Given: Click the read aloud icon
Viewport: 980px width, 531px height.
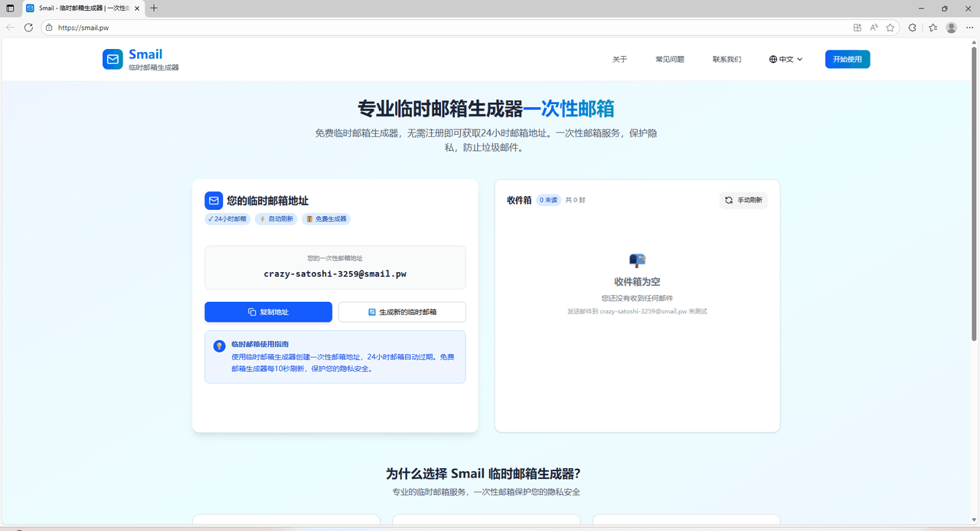Looking at the screenshot, I should point(874,28).
